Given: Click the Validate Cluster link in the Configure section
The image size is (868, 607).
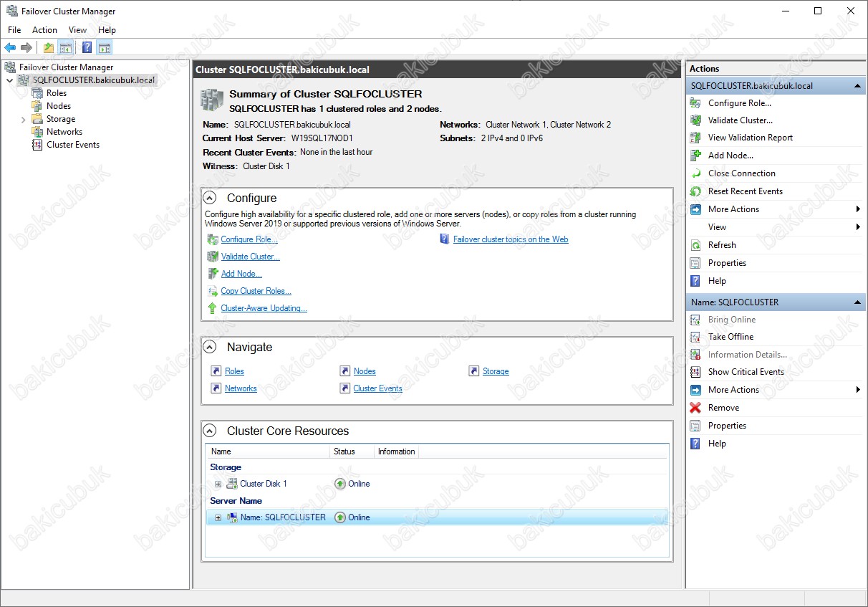Looking at the screenshot, I should pos(250,257).
